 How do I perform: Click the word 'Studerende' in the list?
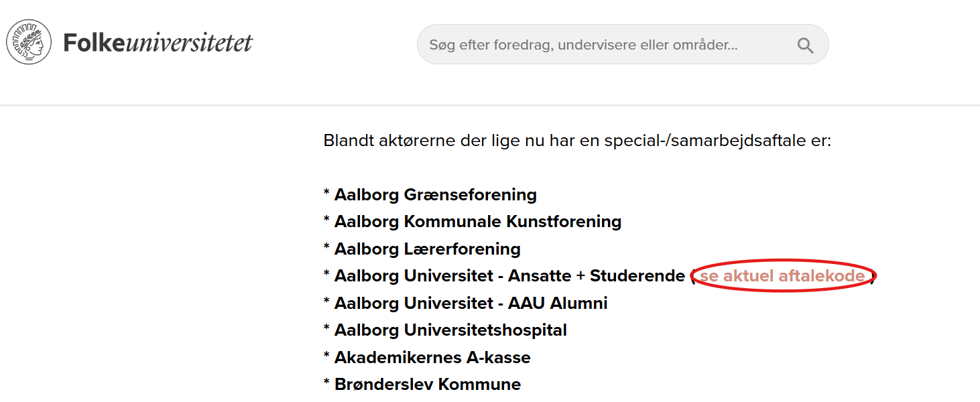637,276
